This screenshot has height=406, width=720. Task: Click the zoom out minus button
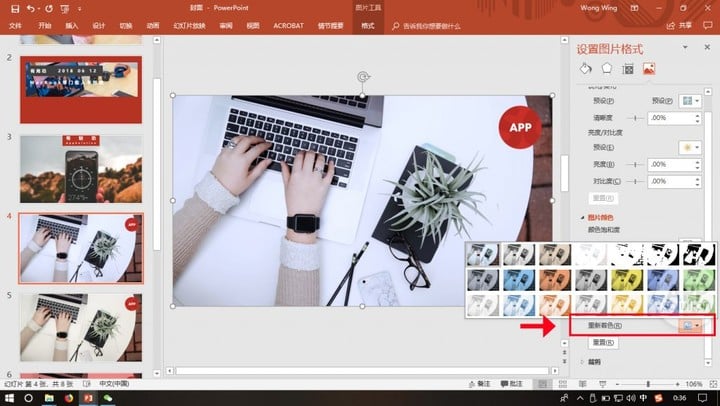click(617, 384)
